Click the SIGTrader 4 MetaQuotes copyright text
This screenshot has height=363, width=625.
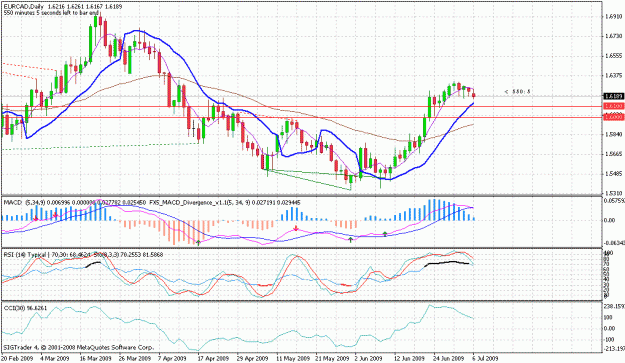point(79,348)
